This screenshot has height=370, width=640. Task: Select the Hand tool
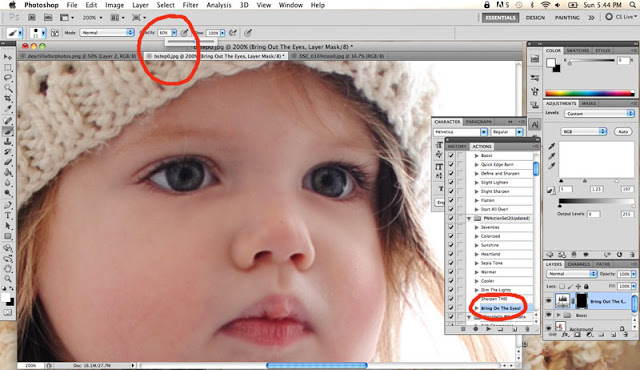pos(8,268)
